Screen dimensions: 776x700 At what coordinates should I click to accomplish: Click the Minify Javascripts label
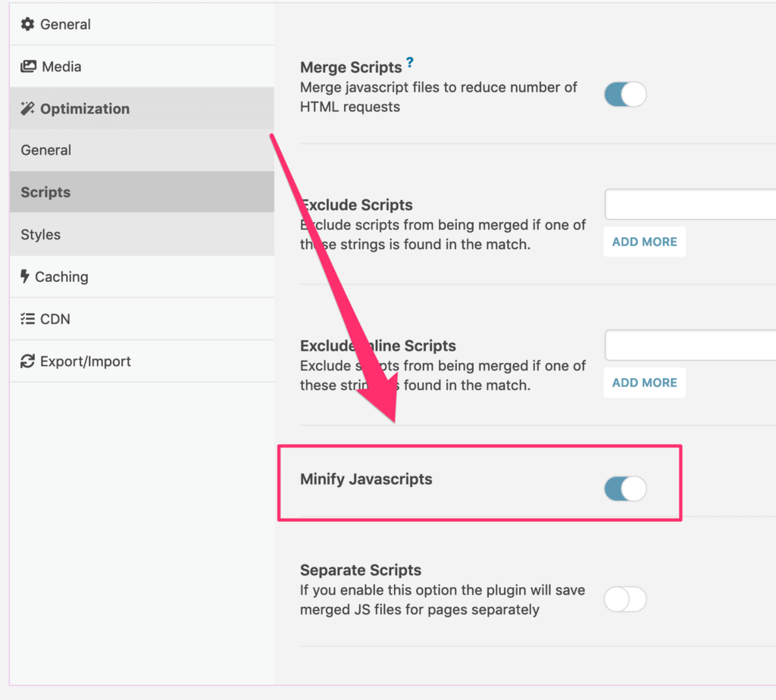tap(366, 479)
